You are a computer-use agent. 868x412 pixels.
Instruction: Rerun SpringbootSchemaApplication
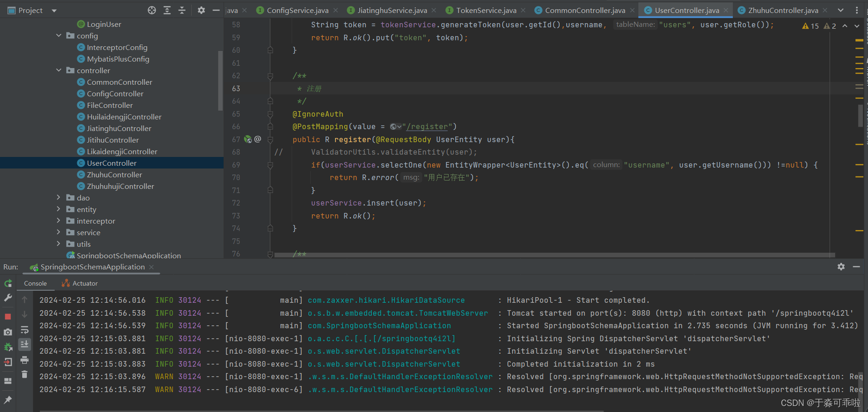8,283
